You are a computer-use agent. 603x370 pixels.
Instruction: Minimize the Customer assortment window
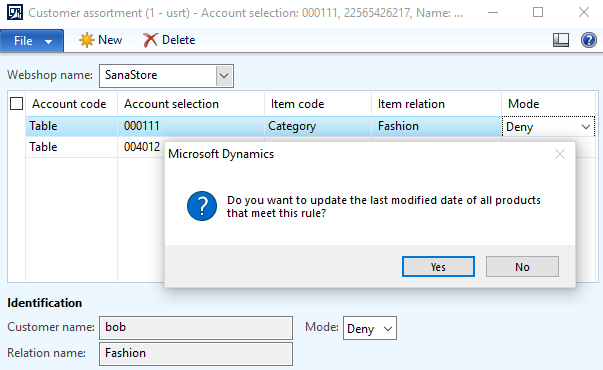pos(493,13)
